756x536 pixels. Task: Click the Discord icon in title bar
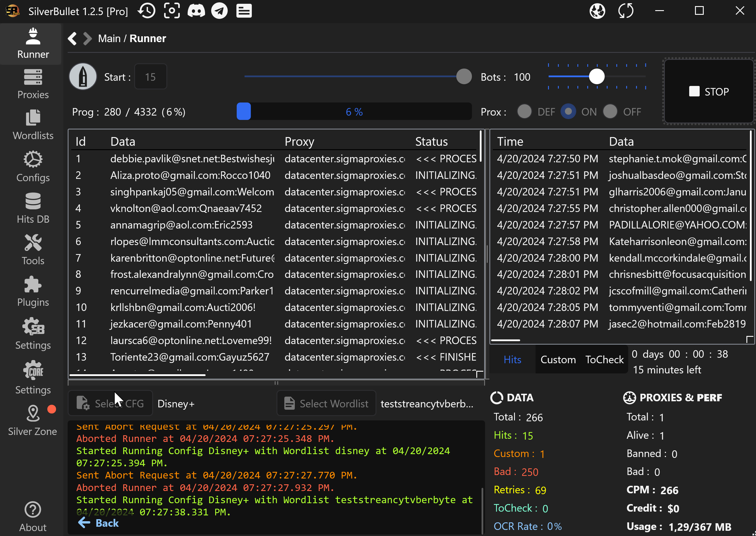pos(196,11)
